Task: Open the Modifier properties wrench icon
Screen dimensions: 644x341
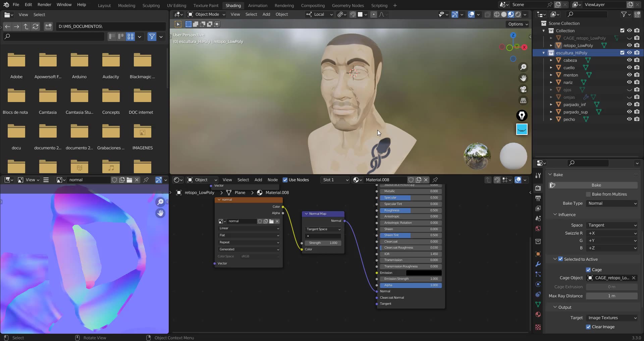Action: click(538, 264)
